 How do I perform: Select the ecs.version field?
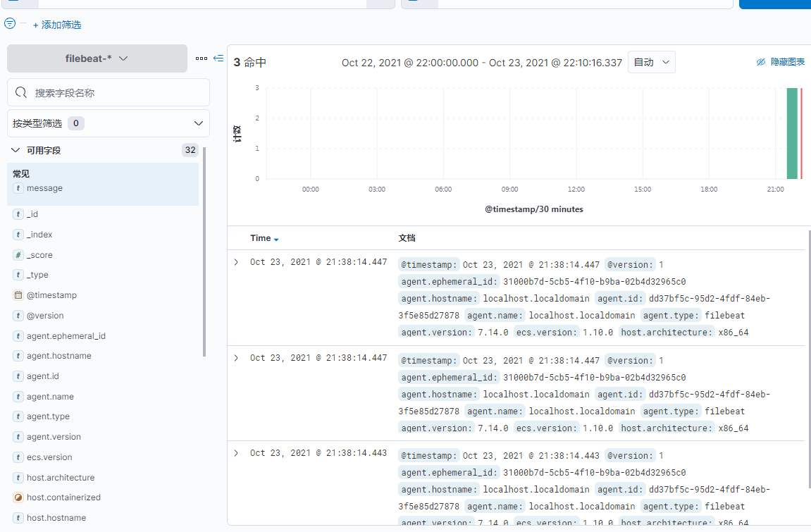tap(49, 457)
